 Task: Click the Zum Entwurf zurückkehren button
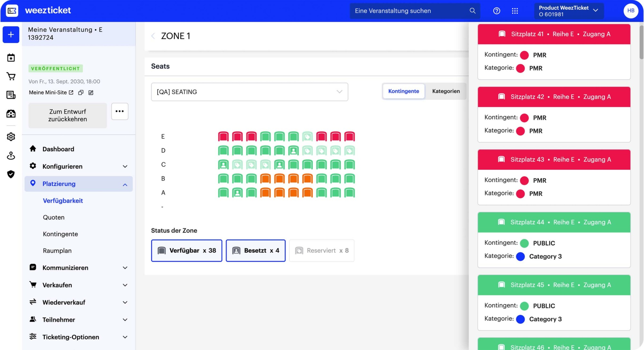(67, 115)
